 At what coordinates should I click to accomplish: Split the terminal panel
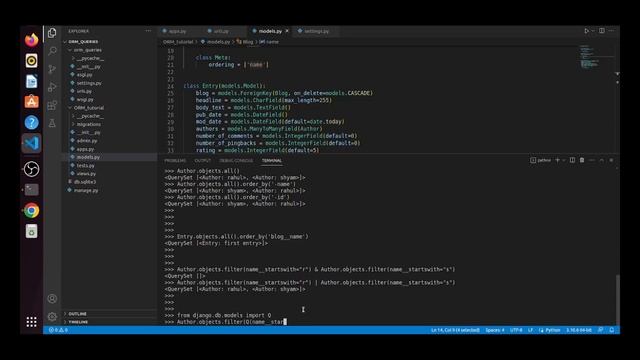pyautogui.click(x=572, y=160)
